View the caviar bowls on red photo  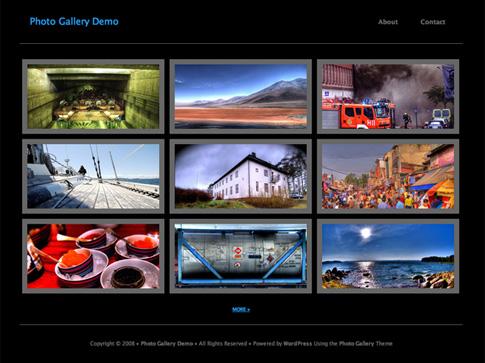(93, 256)
